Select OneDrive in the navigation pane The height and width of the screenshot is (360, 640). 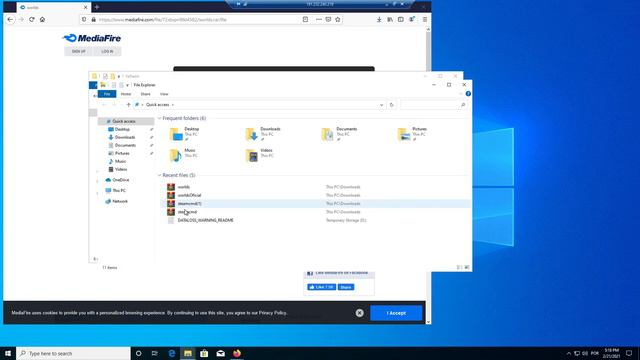pyautogui.click(x=120, y=180)
